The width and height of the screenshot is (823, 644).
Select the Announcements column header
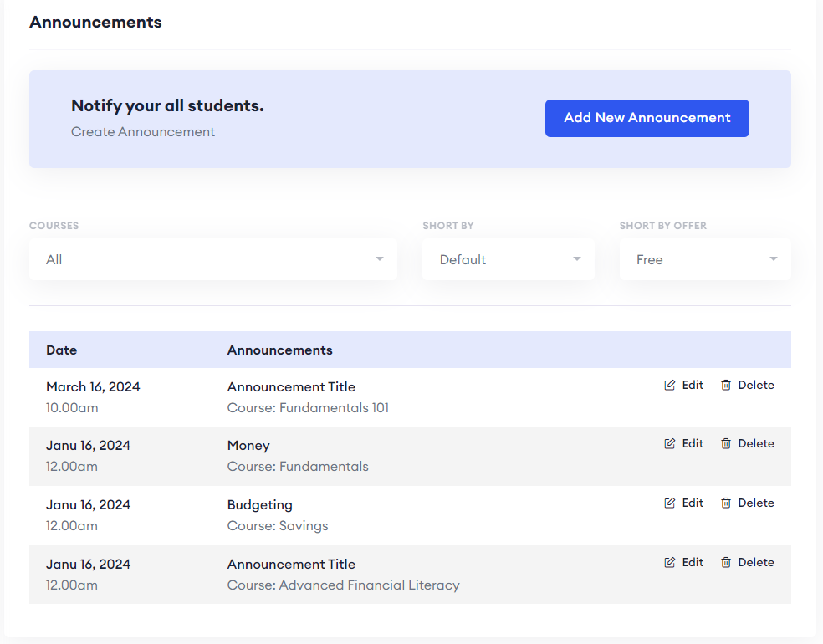[x=279, y=350]
